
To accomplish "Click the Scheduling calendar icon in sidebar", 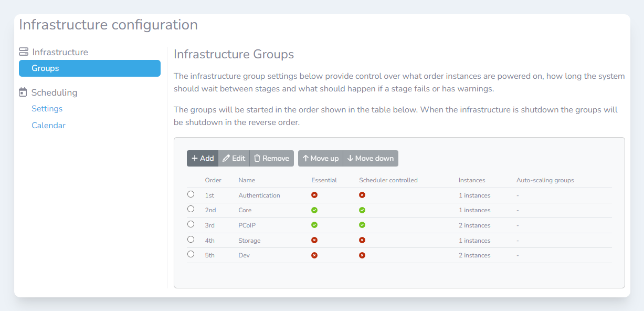I will 23,92.
